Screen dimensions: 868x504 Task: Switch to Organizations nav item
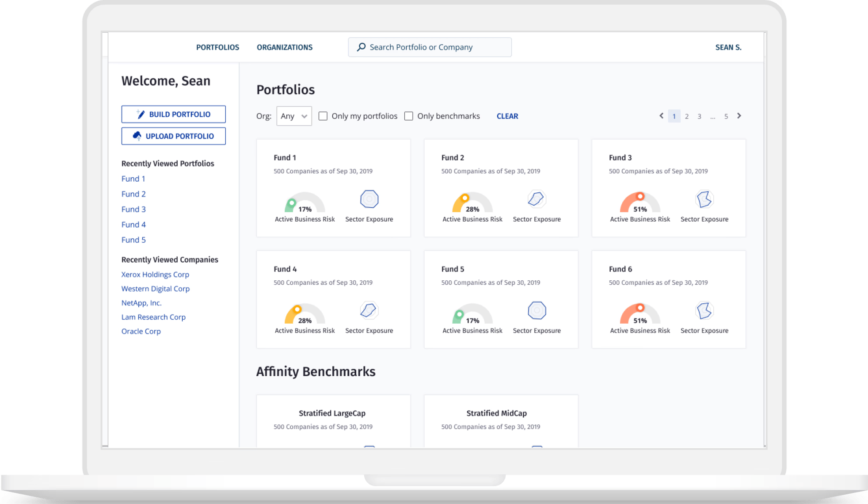[284, 47]
